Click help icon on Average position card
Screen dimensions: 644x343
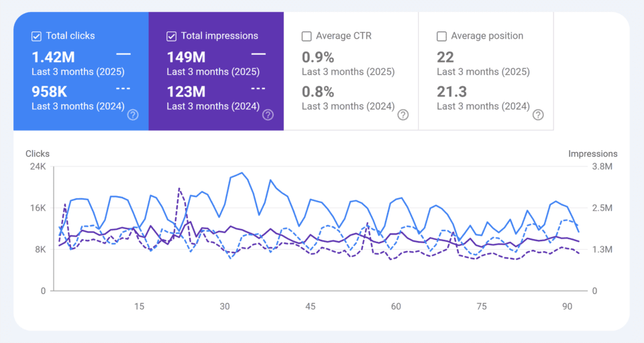click(x=538, y=115)
